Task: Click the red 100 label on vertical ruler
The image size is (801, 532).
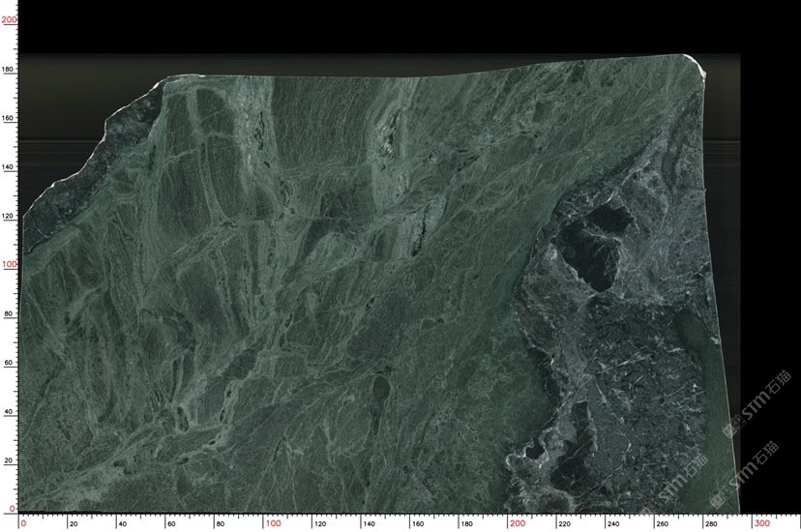Action: [x=11, y=264]
